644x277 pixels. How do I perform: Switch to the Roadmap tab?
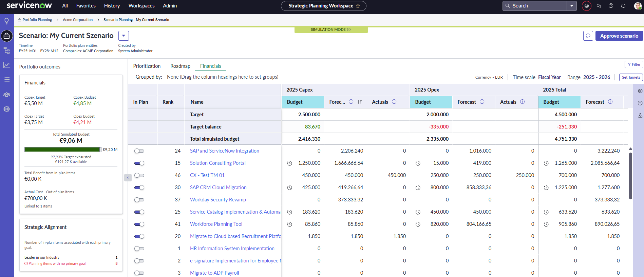[180, 66]
